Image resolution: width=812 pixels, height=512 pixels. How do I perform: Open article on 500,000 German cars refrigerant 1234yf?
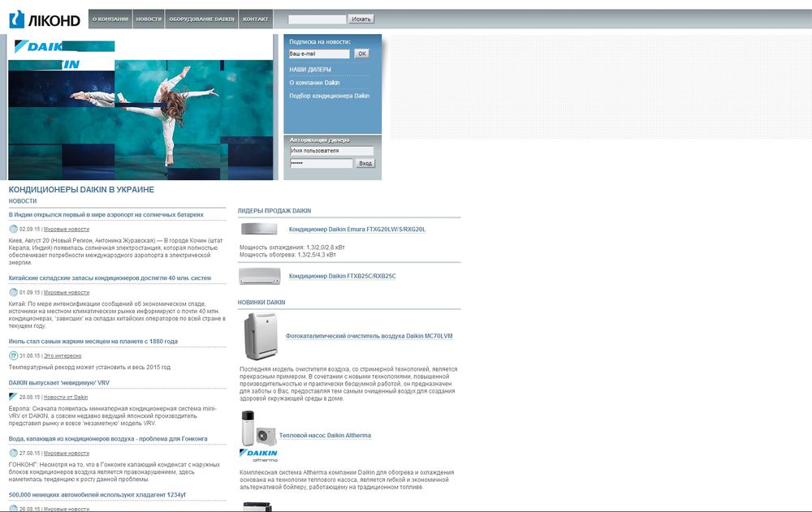coord(97,495)
